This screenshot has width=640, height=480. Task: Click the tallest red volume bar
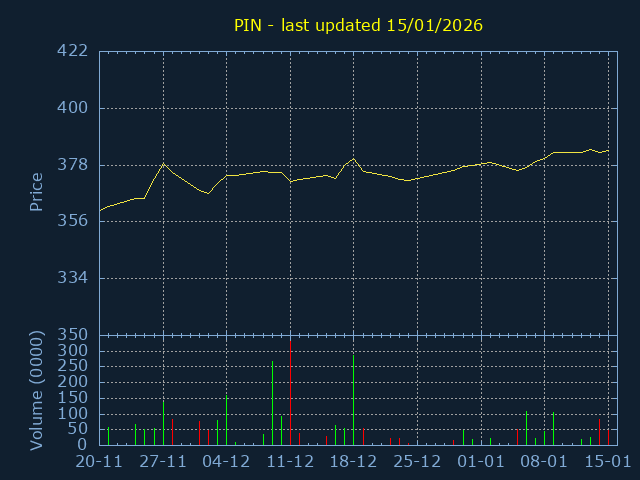point(290,393)
